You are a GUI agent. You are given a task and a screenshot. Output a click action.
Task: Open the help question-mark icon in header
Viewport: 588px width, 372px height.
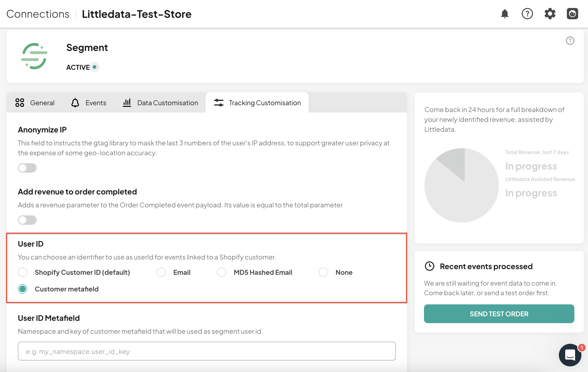point(527,14)
